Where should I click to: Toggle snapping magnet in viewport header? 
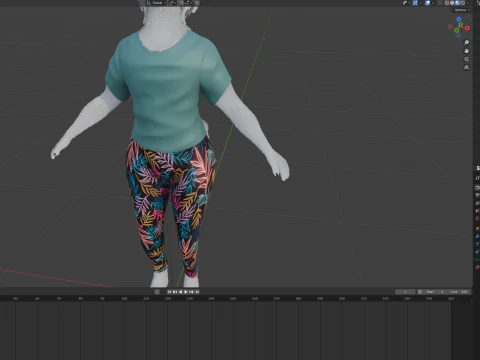coord(182,3)
